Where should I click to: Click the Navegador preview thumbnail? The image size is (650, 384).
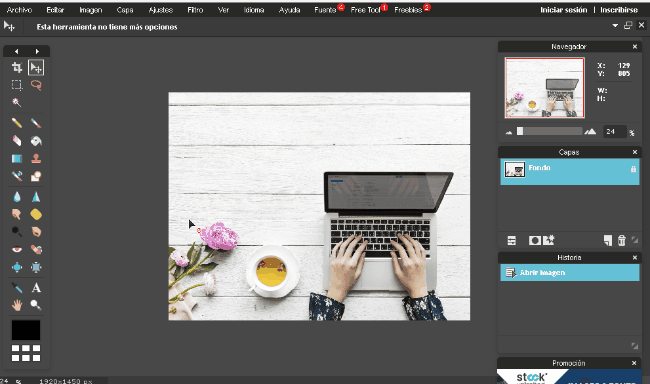544,87
